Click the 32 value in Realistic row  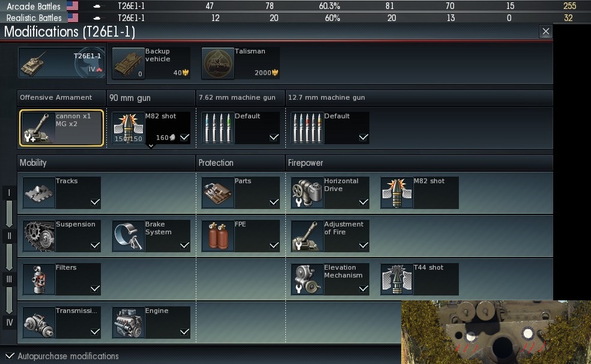pos(568,17)
